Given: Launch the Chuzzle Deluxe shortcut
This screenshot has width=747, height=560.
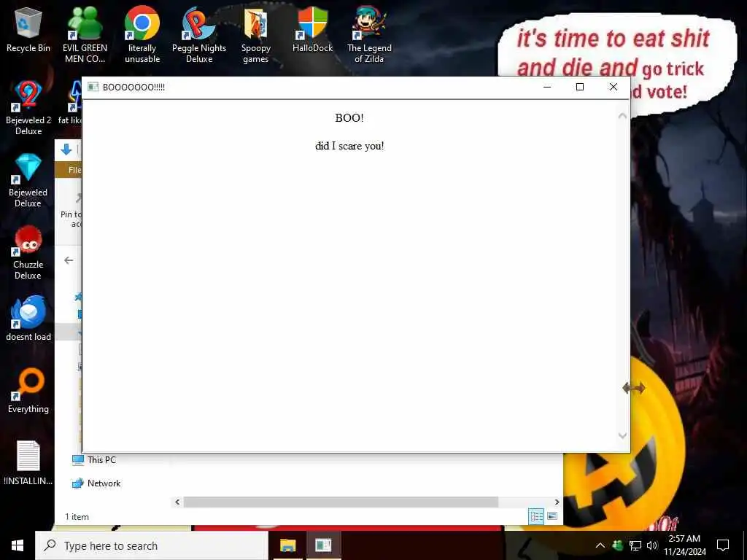Looking at the screenshot, I should click(28, 252).
